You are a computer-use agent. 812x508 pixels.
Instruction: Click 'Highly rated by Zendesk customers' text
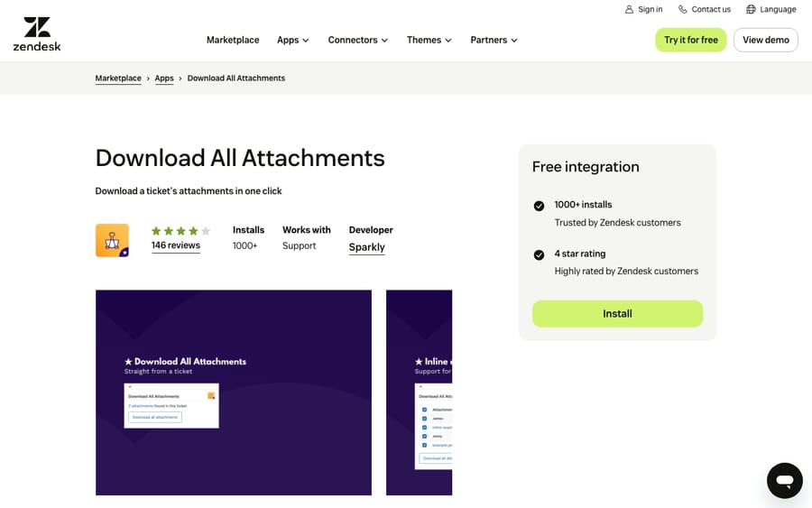click(626, 272)
